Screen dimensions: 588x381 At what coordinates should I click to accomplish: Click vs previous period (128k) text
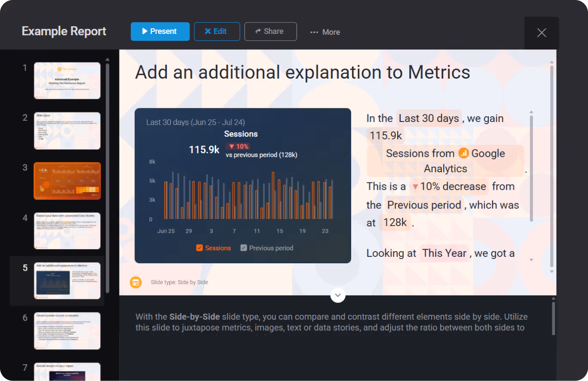261,155
